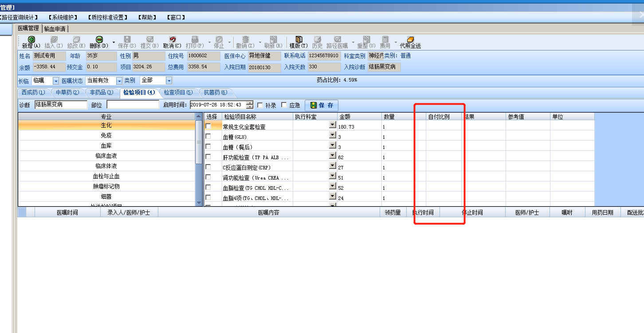Select 肿瘤标记物 in the 专业 list
Screen dimensions: 644x333
(106, 187)
